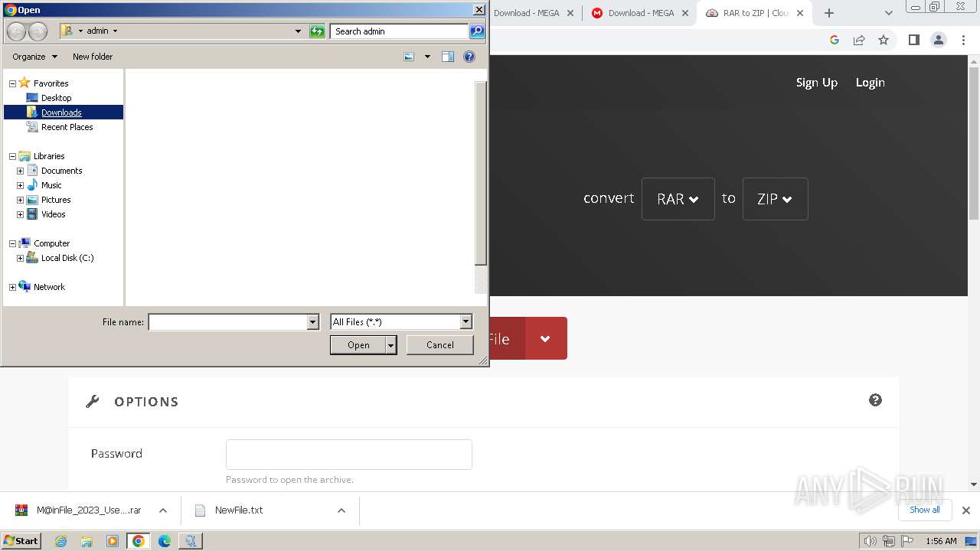Open the Windows Start menu
Viewport: 980px width, 551px height.
point(21,541)
